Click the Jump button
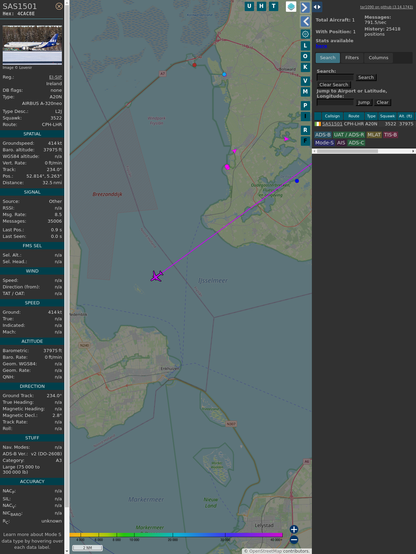 (x=363, y=102)
